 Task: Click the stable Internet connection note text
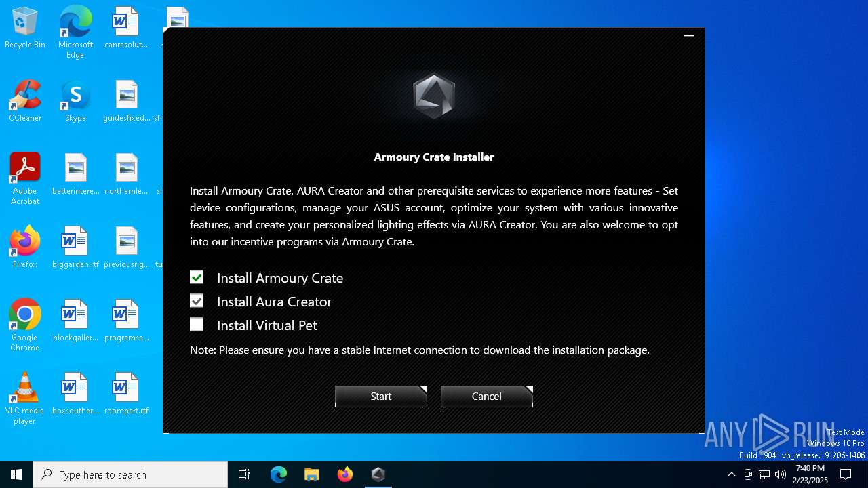[420, 350]
